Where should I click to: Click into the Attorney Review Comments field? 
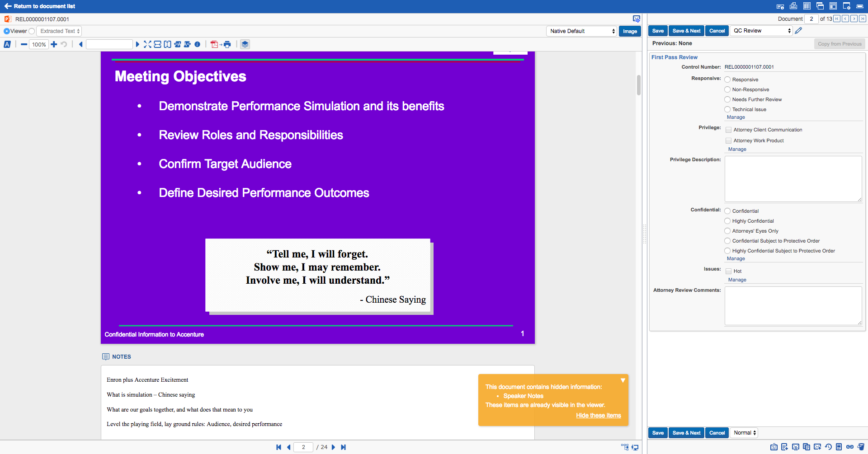pyautogui.click(x=793, y=306)
